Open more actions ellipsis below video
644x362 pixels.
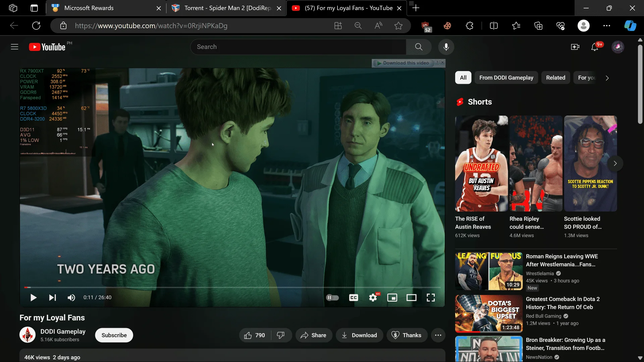438,335
